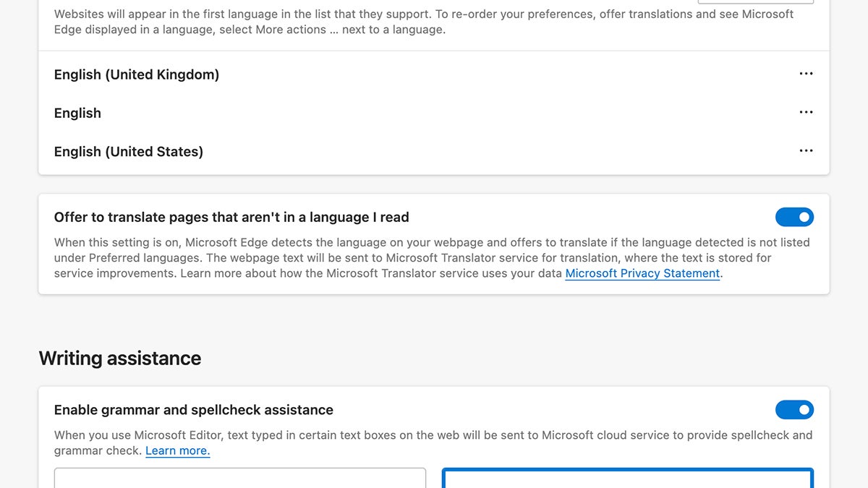Select the English language entry
The height and width of the screenshot is (488, 868).
(77, 113)
